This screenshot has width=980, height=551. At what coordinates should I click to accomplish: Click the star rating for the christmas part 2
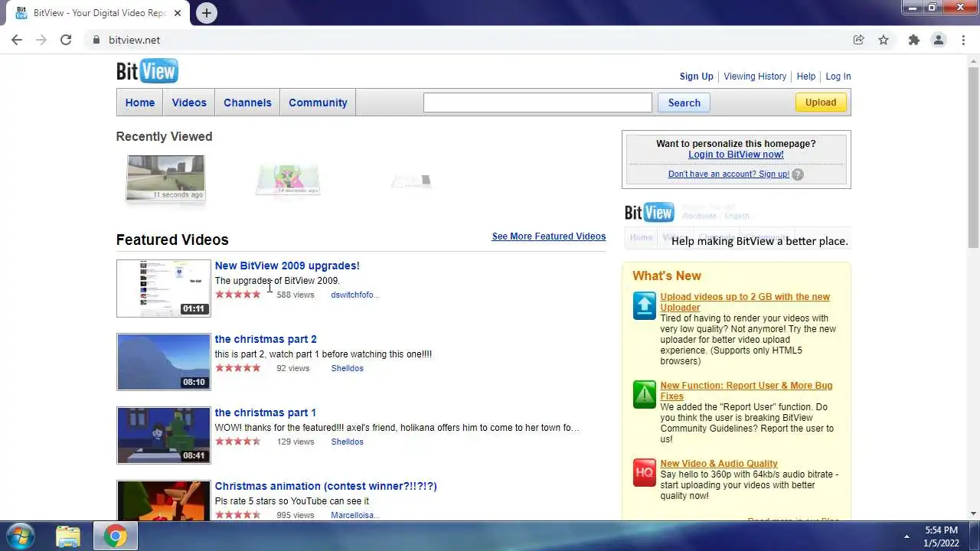click(238, 368)
